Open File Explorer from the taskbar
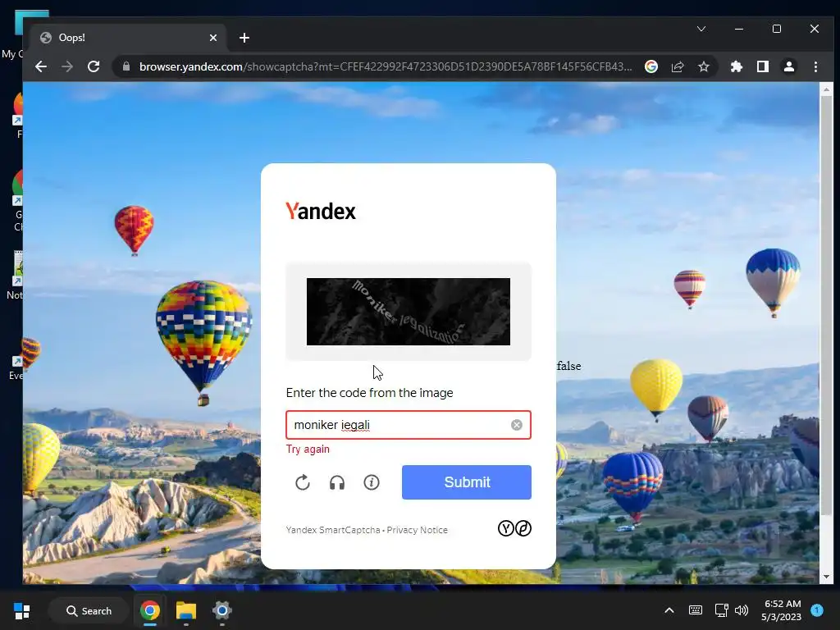 (186, 610)
